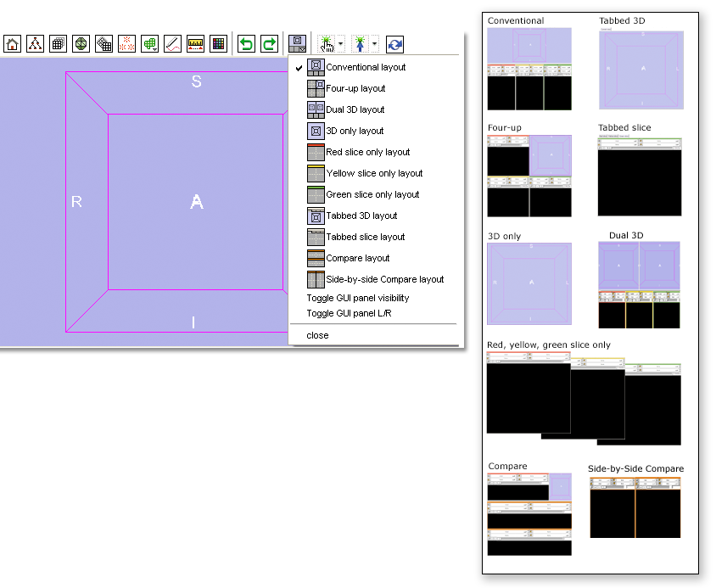Click the green undo arrow

pos(246,44)
